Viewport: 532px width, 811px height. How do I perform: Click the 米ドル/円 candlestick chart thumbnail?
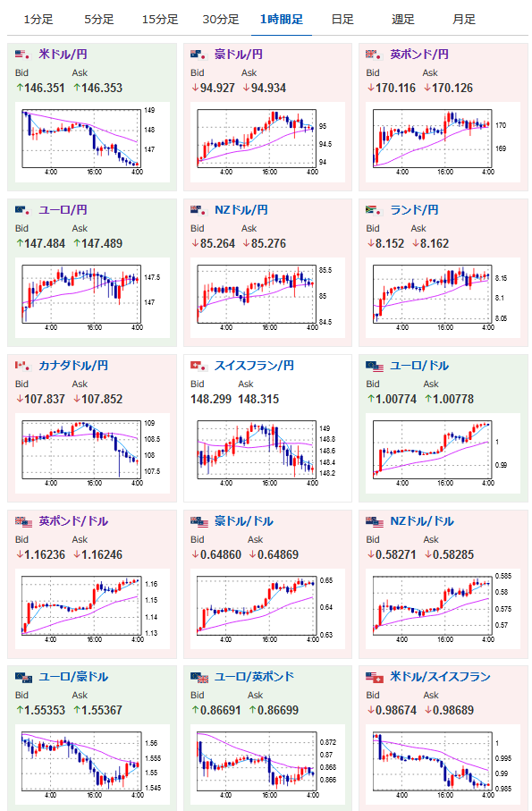pyautogui.click(x=92, y=141)
